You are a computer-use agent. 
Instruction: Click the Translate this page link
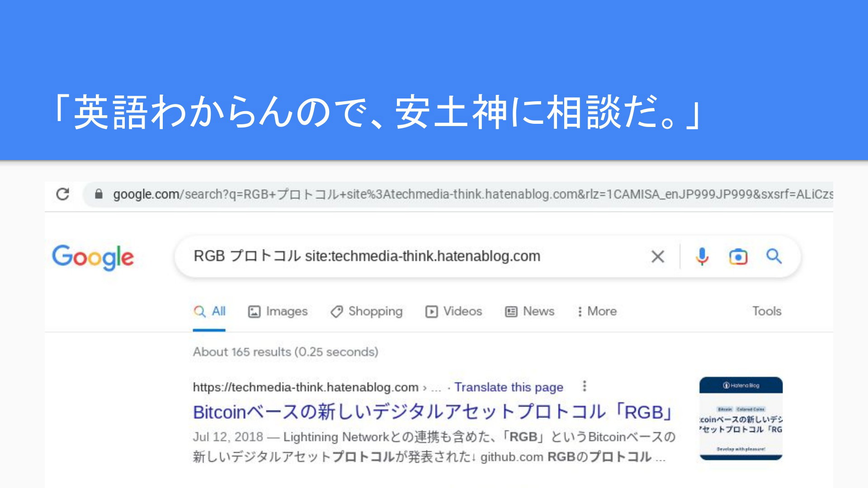[509, 387]
